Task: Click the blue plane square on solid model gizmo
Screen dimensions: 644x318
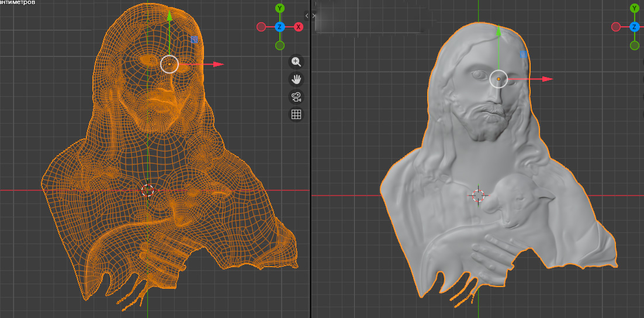Action: coord(523,54)
